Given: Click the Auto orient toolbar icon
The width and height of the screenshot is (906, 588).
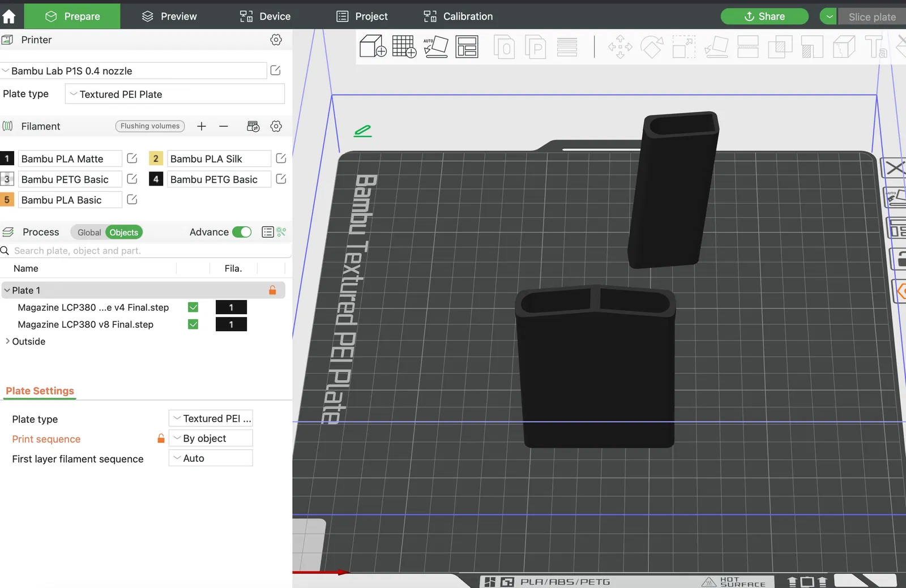Looking at the screenshot, I should [x=435, y=46].
